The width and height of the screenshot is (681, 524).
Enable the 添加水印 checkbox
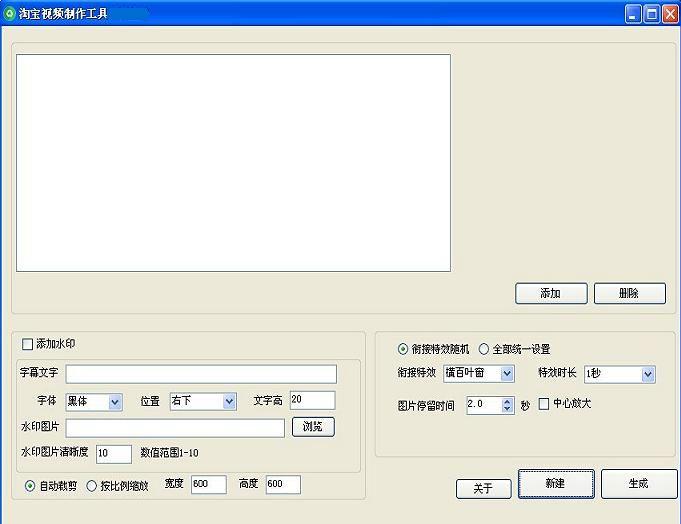tap(27, 345)
